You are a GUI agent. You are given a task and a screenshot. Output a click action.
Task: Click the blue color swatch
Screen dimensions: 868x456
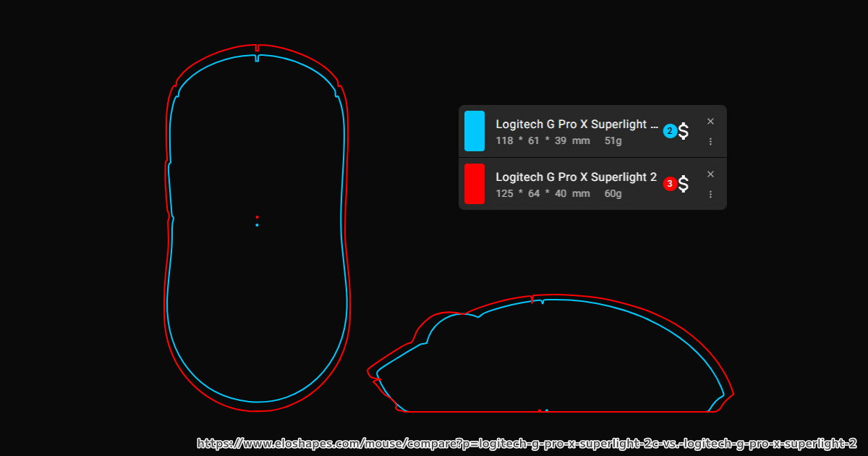[475, 131]
